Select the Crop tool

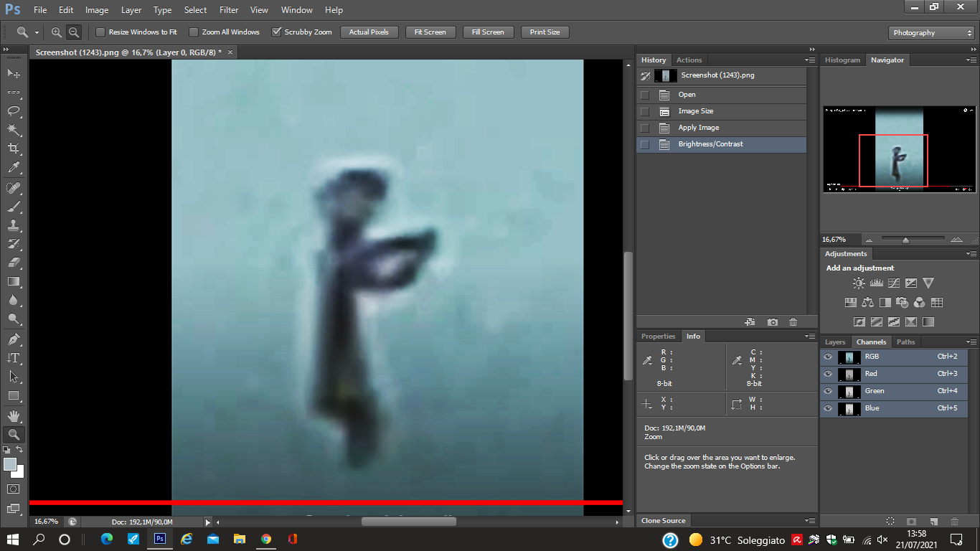(x=14, y=149)
